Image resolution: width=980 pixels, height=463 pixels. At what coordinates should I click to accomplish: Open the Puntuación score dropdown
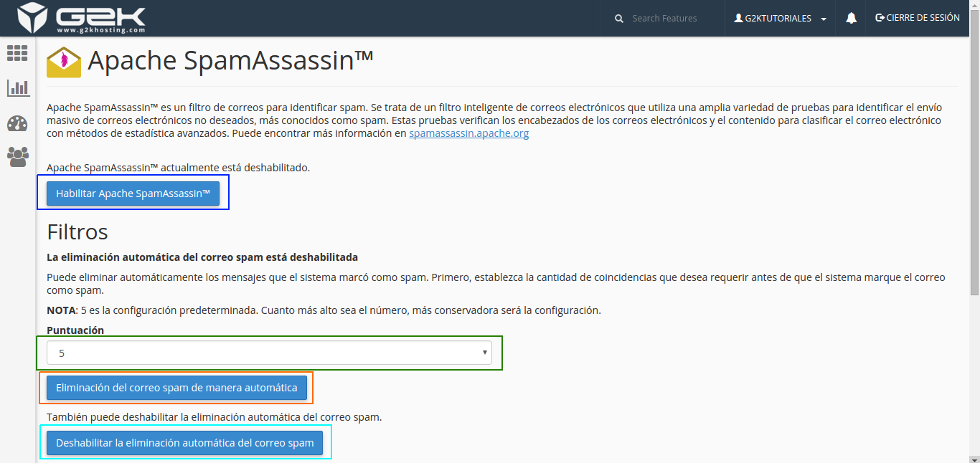click(270, 353)
